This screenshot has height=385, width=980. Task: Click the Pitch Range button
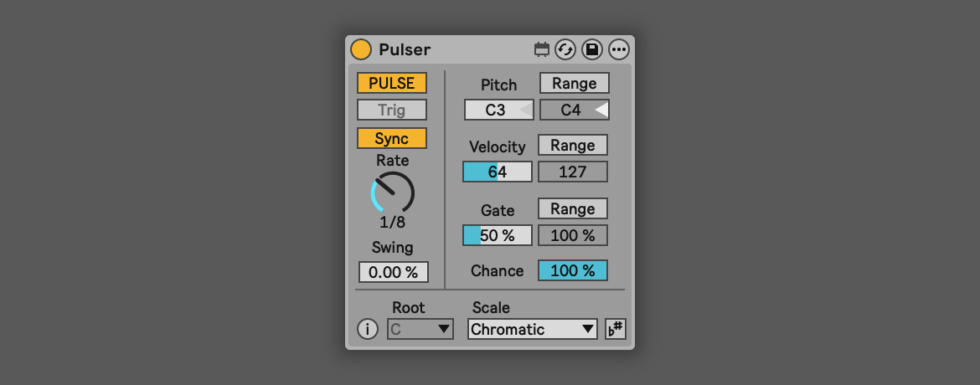pos(574,83)
